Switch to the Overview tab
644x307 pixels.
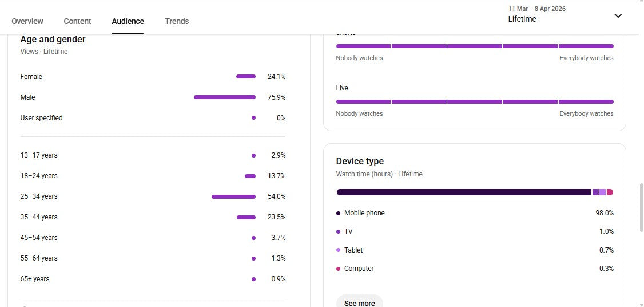(x=27, y=21)
